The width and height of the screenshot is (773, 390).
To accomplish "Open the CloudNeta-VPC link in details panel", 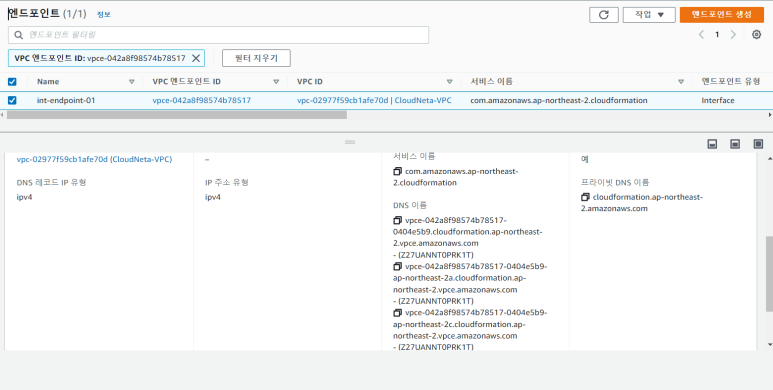I will [x=94, y=160].
